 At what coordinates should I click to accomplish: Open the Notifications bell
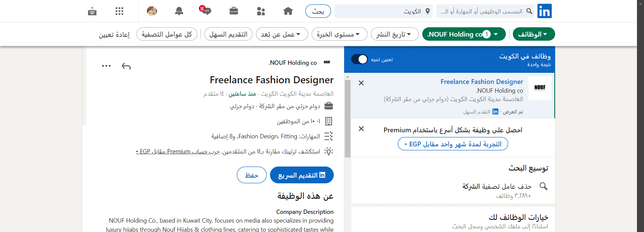(x=179, y=11)
